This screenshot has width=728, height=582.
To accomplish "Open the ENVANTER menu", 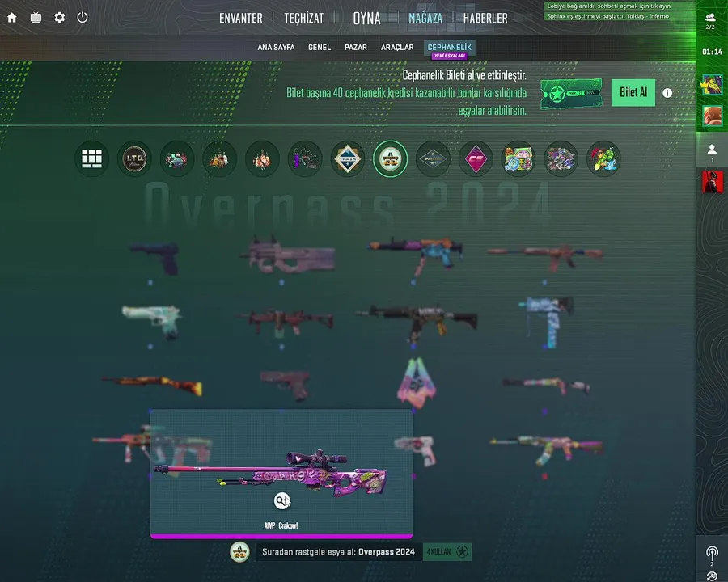I will coord(240,18).
